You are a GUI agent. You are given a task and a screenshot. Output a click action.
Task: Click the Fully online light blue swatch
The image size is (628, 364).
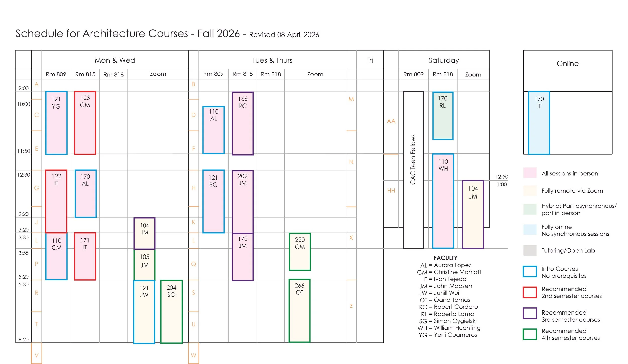[530, 230]
